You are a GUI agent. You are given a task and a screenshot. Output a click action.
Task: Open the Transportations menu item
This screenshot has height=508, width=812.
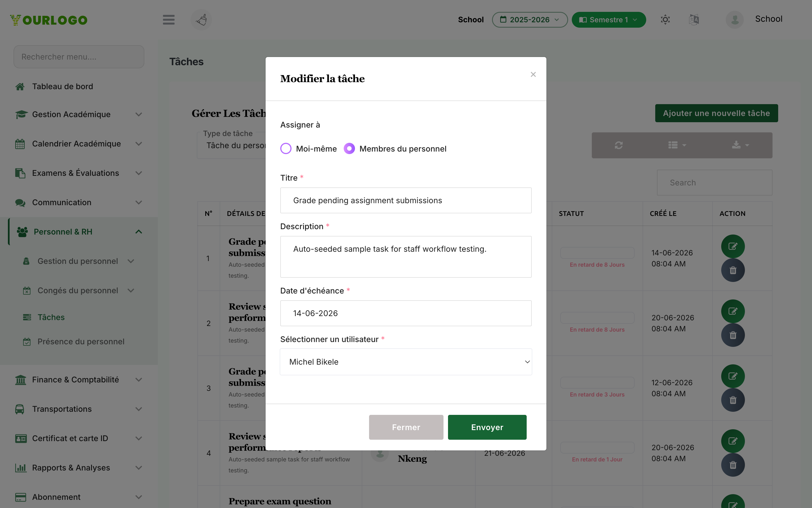point(62,409)
